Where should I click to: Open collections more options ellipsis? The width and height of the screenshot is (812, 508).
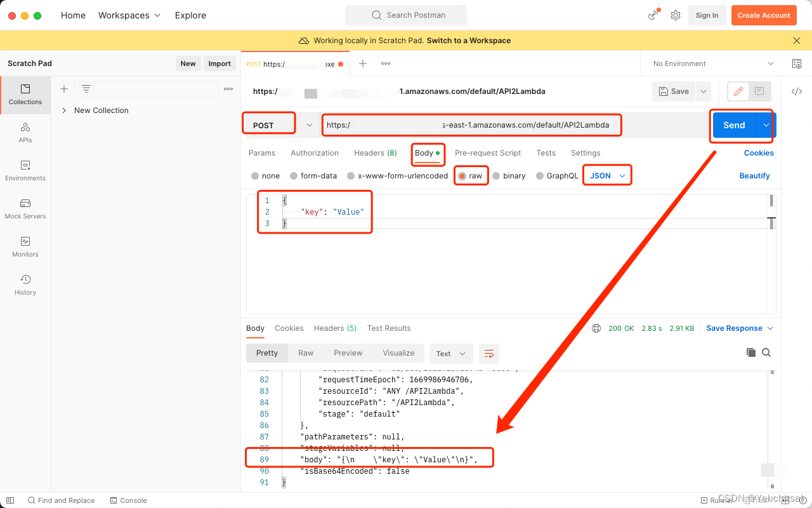point(228,89)
